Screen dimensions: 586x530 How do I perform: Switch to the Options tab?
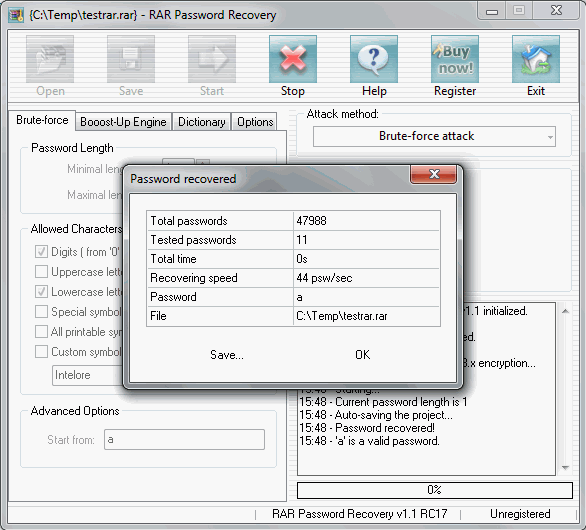(x=255, y=122)
